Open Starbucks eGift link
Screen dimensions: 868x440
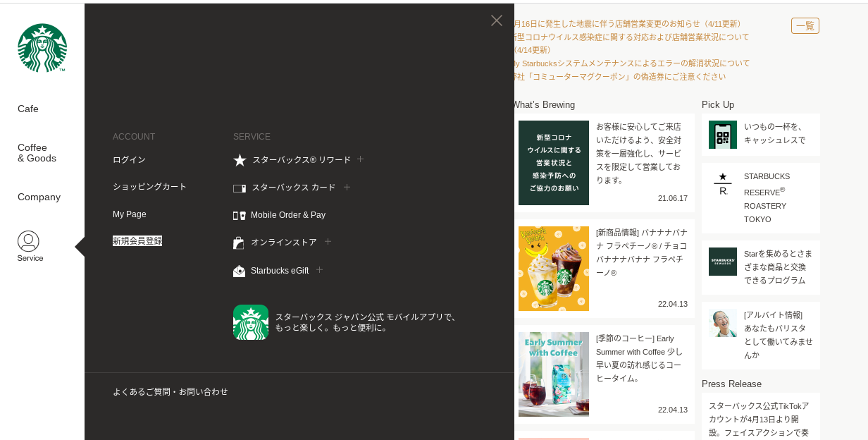pyautogui.click(x=280, y=271)
